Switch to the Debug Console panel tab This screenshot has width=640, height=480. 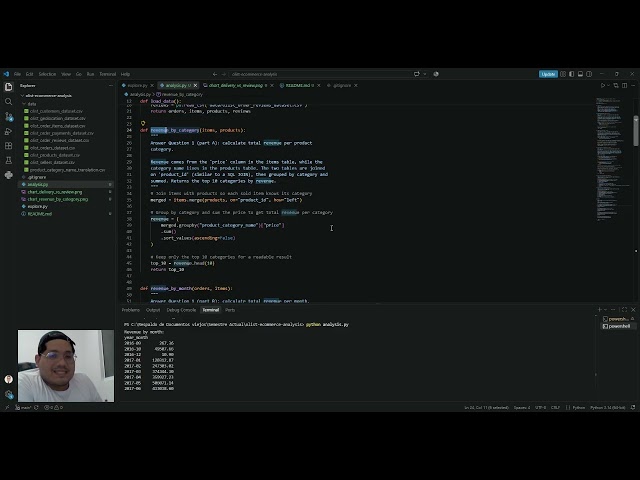[181, 310]
